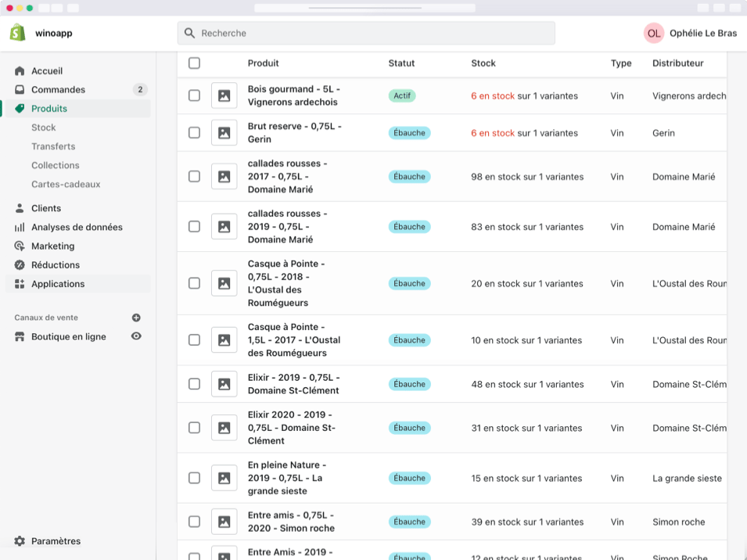Open product Bois gourmand - 5L
This screenshot has width=747, height=560.
(x=294, y=95)
